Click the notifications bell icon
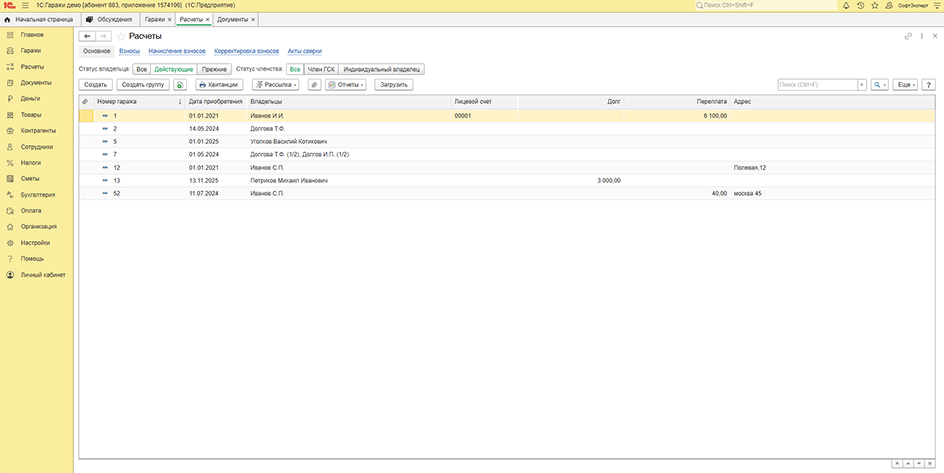This screenshot has width=944, height=473. [846, 6]
